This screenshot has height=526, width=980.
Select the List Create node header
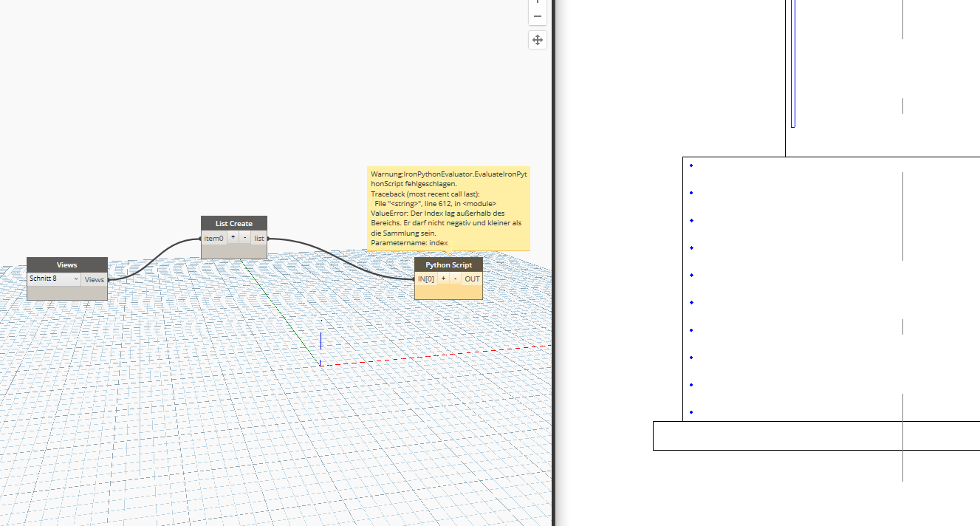click(x=233, y=222)
